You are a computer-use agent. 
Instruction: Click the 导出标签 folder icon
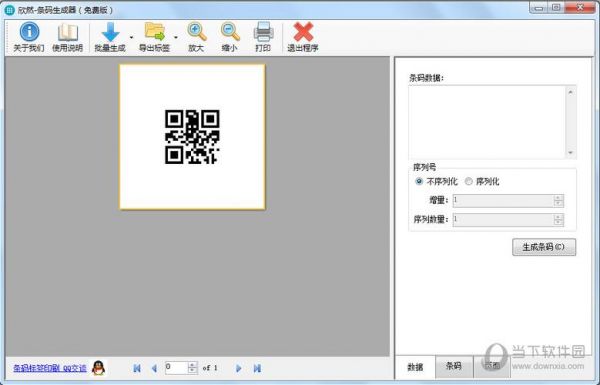(155, 32)
